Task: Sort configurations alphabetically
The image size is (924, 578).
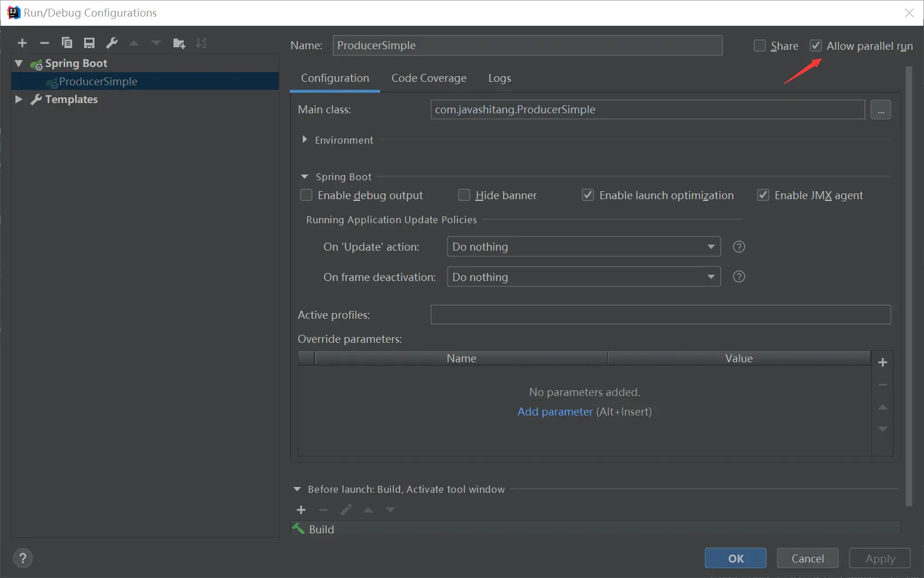Action: (201, 43)
